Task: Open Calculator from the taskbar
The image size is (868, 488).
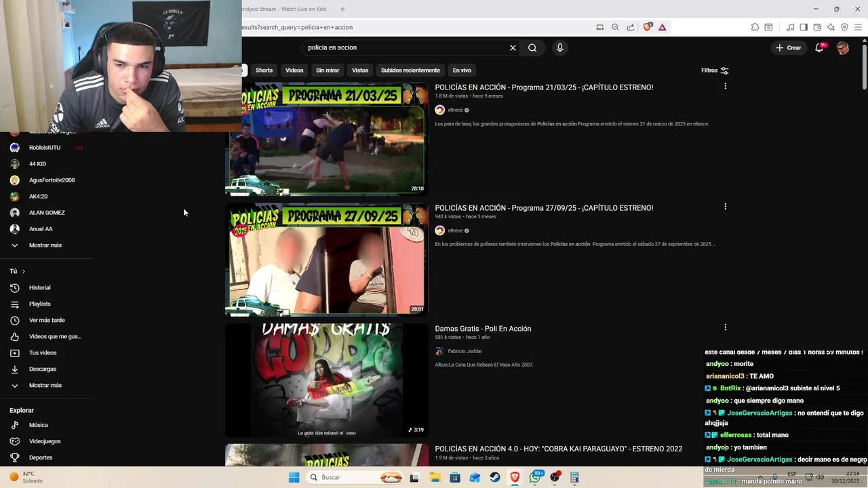Action: [x=574, y=477]
